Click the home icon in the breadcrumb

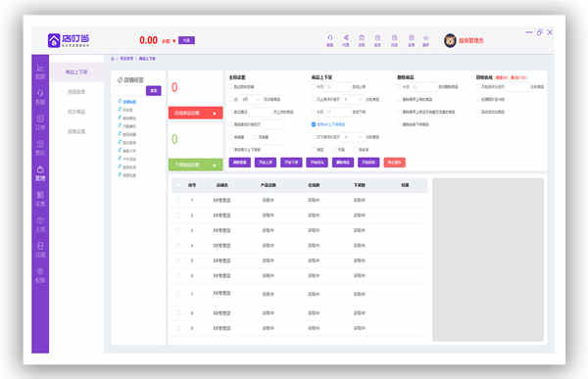point(113,59)
